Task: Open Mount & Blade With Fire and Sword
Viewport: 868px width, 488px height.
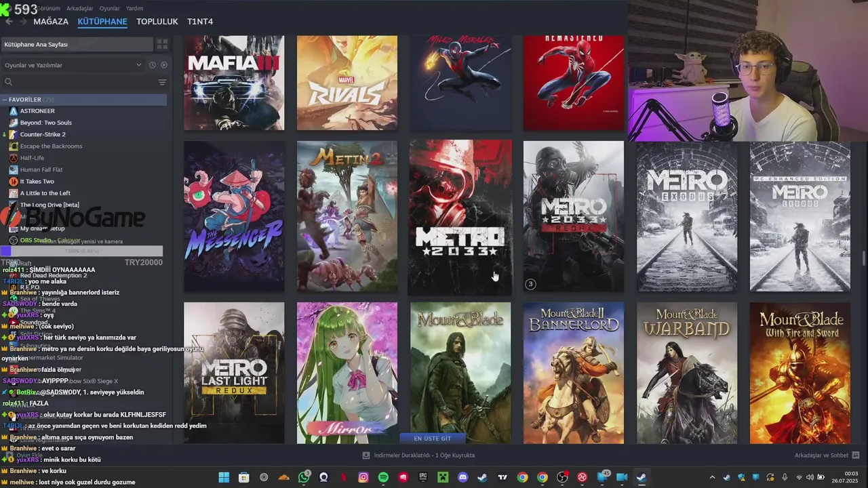Action: pyautogui.click(x=800, y=373)
